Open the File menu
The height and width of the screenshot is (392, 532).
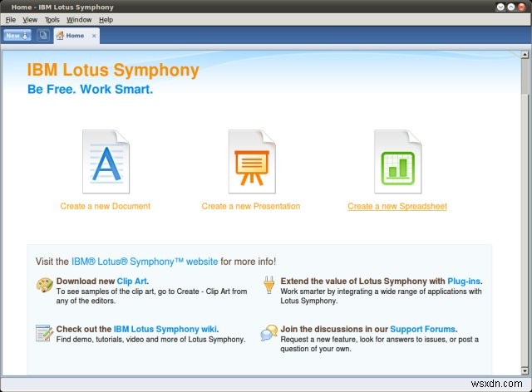pyautogui.click(x=11, y=20)
